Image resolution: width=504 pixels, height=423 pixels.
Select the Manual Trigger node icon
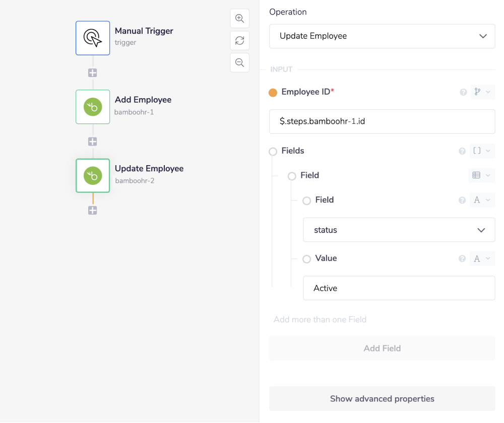click(93, 38)
